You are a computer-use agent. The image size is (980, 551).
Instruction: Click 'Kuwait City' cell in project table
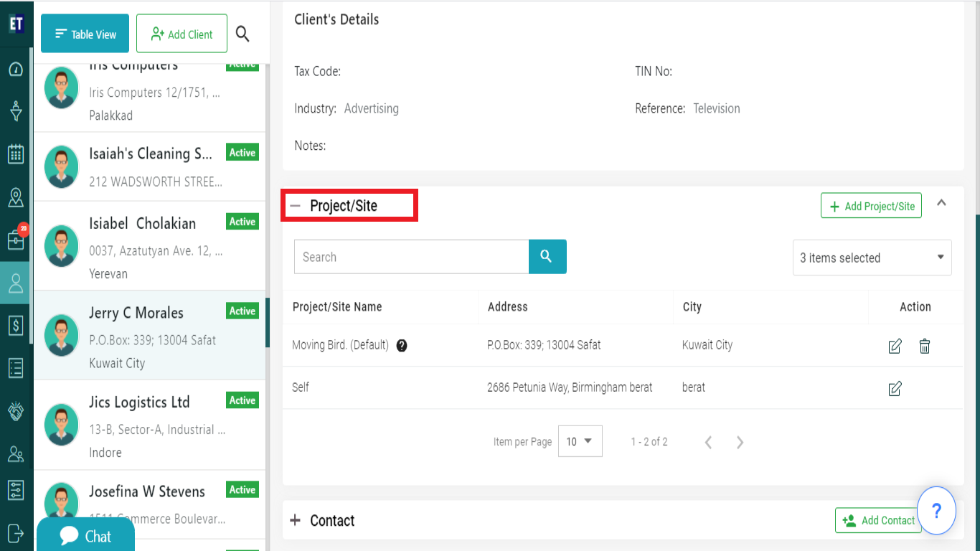coord(707,345)
